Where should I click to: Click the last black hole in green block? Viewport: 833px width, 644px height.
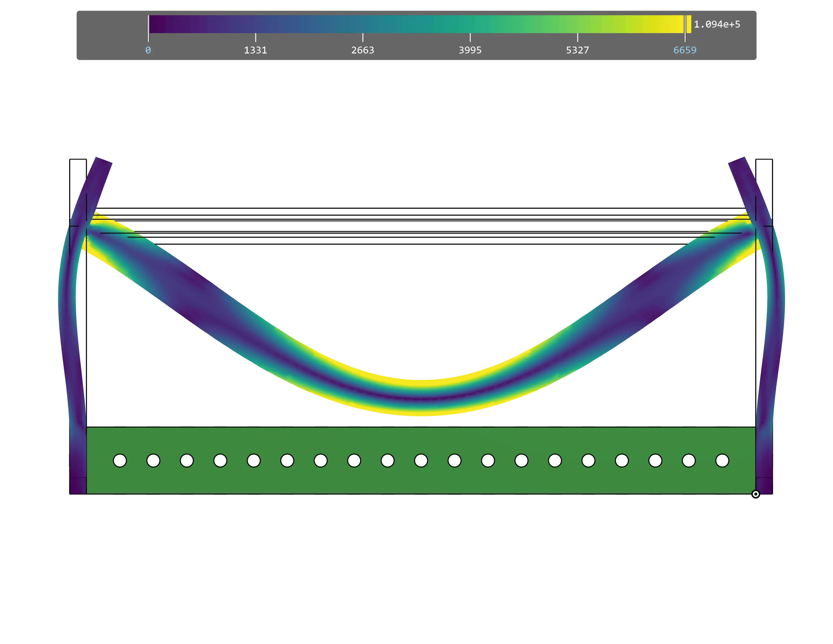(x=722, y=460)
